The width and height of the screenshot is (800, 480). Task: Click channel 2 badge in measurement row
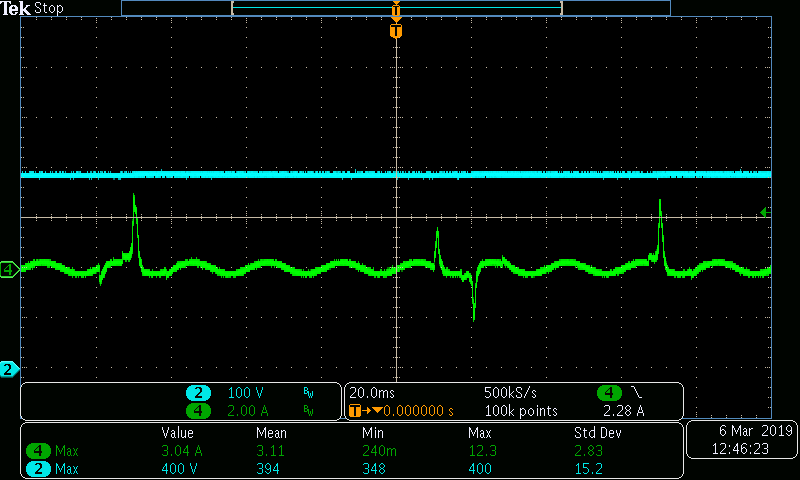38,469
